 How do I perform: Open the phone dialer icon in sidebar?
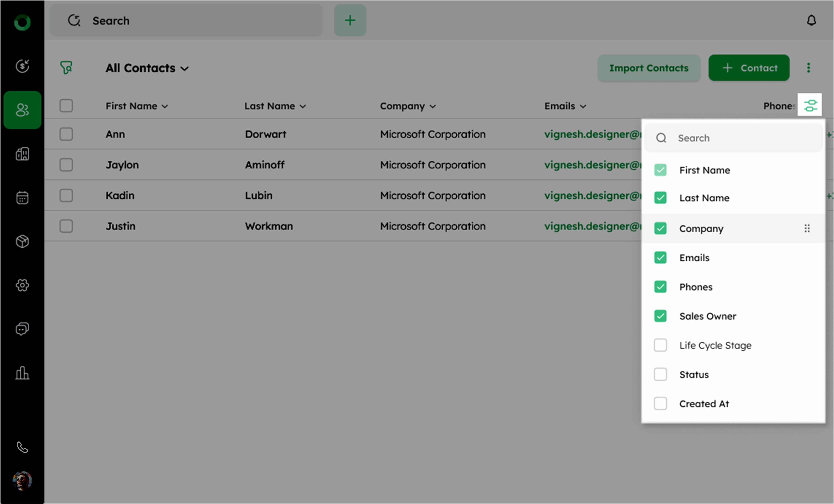point(22,447)
